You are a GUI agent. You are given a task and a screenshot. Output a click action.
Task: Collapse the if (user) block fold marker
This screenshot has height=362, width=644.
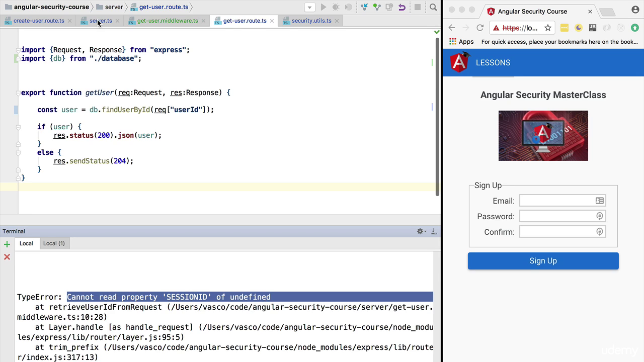tap(18, 127)
